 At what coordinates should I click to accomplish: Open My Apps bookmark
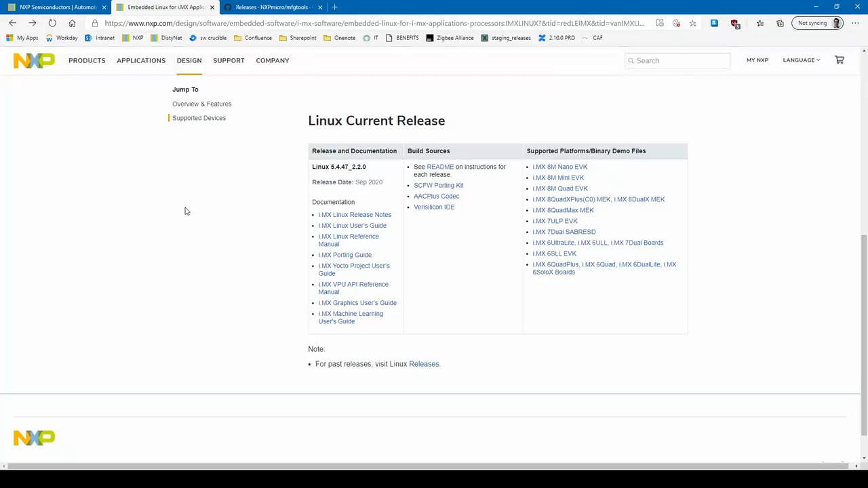click(x=22, y=38)
